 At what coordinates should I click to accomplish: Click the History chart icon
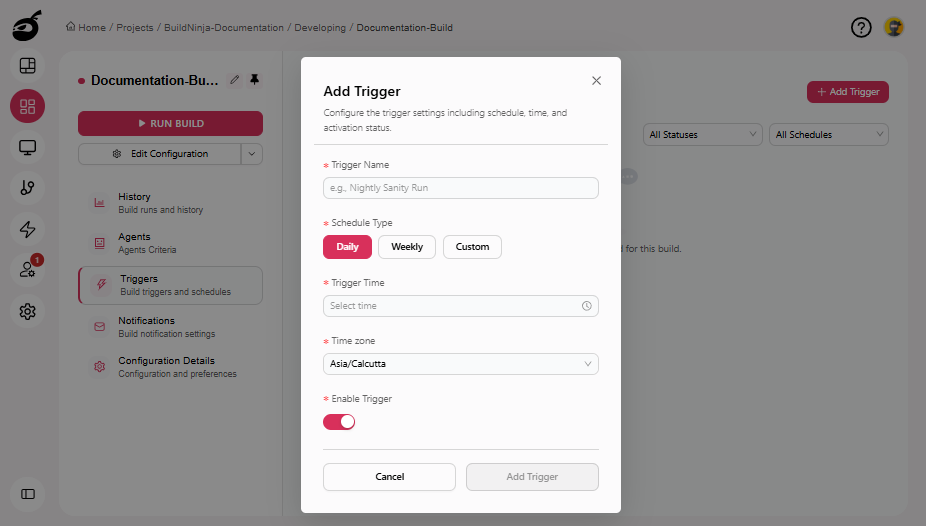100,203
